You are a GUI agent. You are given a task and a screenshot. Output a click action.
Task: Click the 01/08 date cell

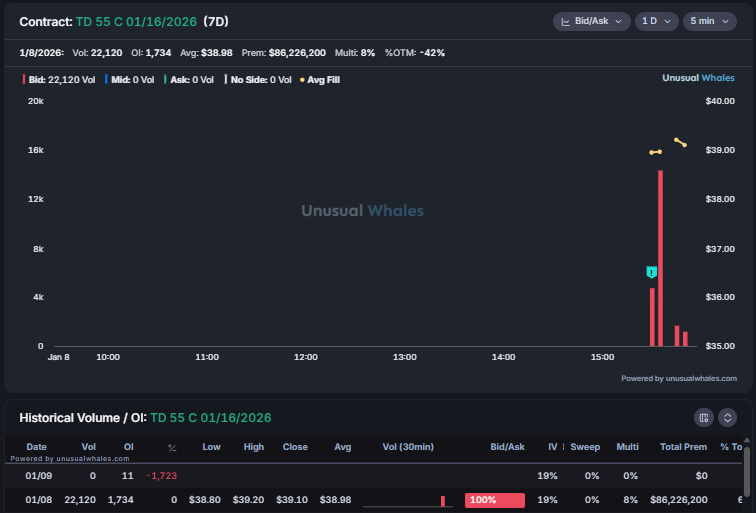(39, 500)
